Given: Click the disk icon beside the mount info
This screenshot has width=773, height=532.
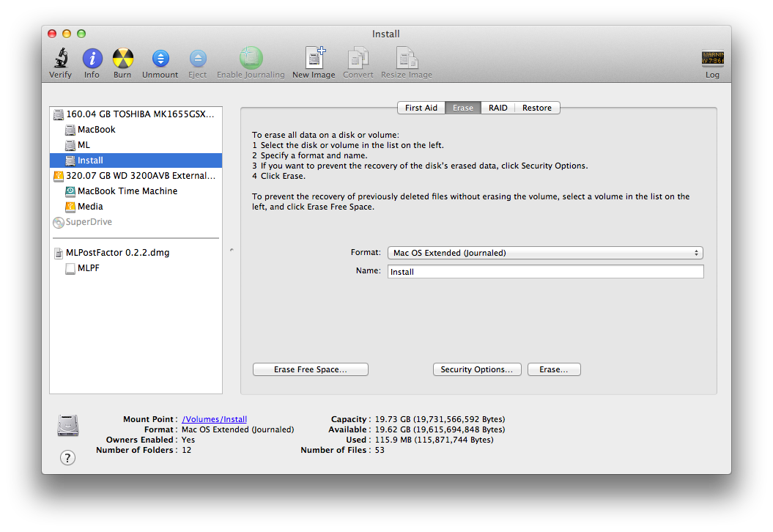Looking at the screenshot, I should coord(68,426).
